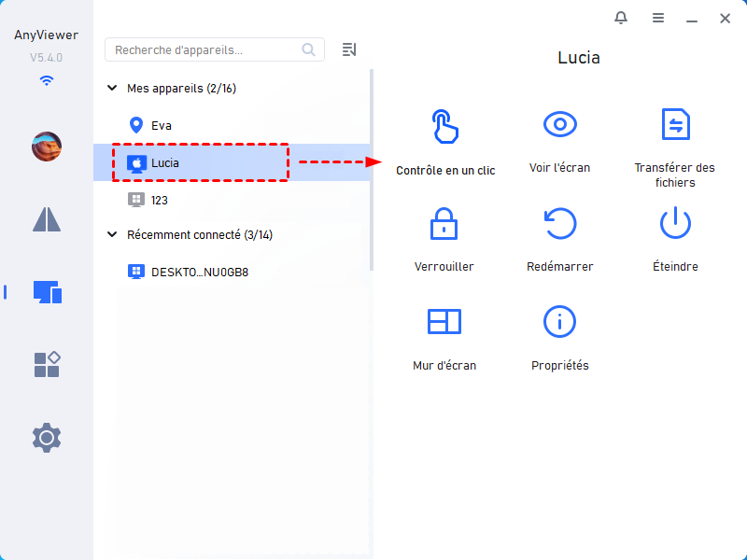Click the Lucia title in the right panel
This screenshot has width=747, height=560.
click(579, 58)
